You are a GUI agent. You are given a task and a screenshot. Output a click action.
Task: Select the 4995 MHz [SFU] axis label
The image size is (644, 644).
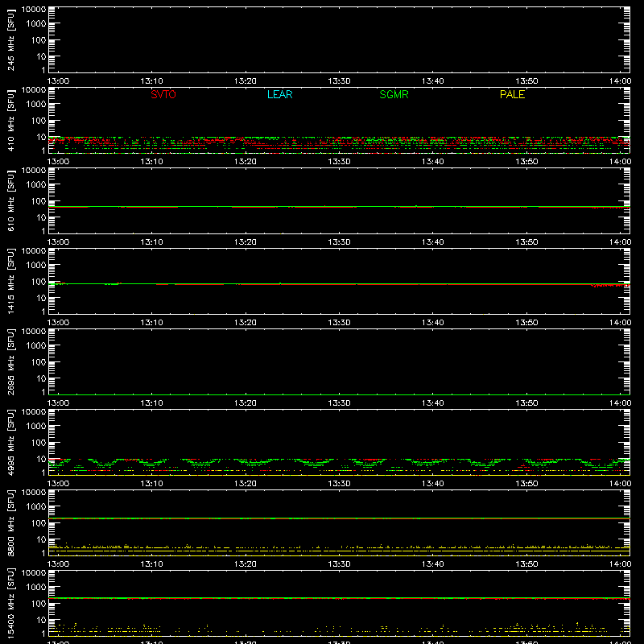pyautogui.click(x=10, y=442)
